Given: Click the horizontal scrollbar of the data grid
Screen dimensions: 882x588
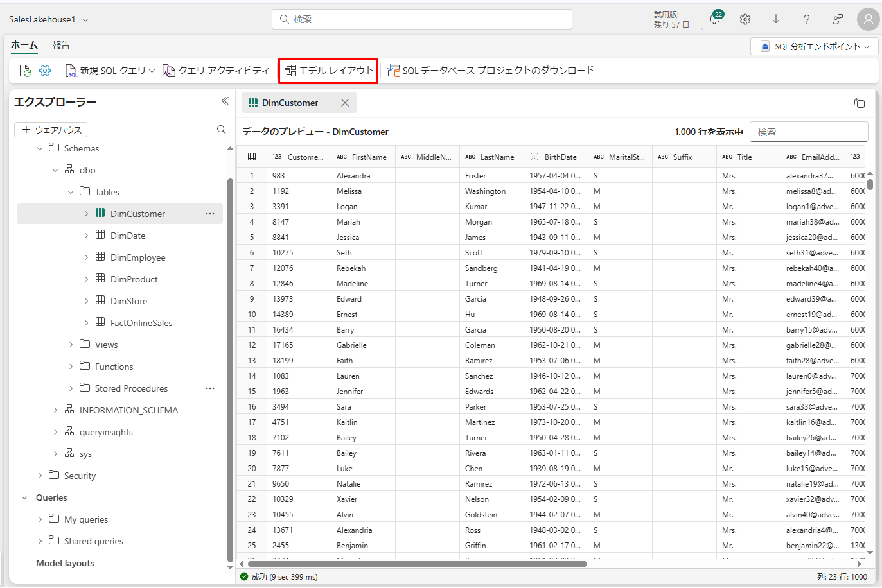Looking at the screenshot, I should (418, 564).
